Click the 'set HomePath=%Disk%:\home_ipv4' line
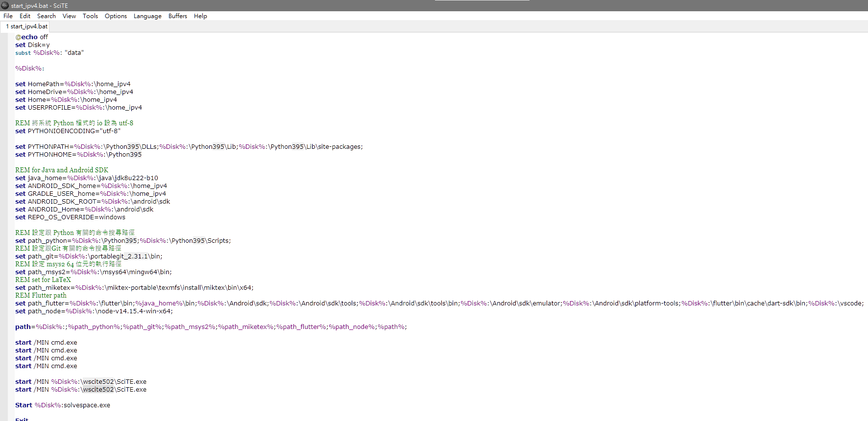The width and height of the screenshot is (868, 421). (73, 84)
